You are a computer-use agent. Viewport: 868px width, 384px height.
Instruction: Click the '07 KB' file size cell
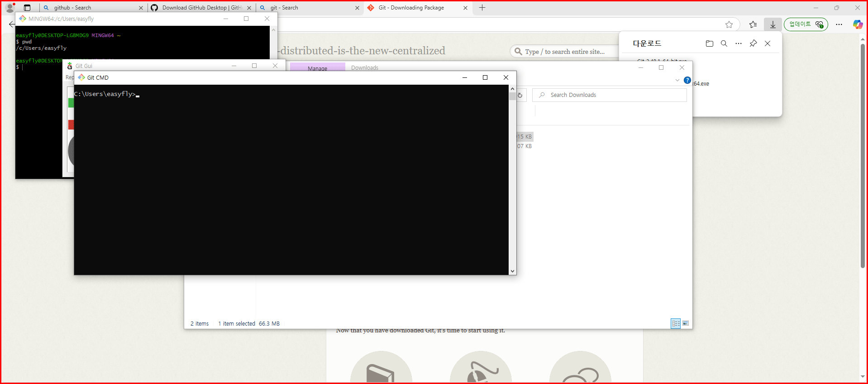[x=525, y=146]
